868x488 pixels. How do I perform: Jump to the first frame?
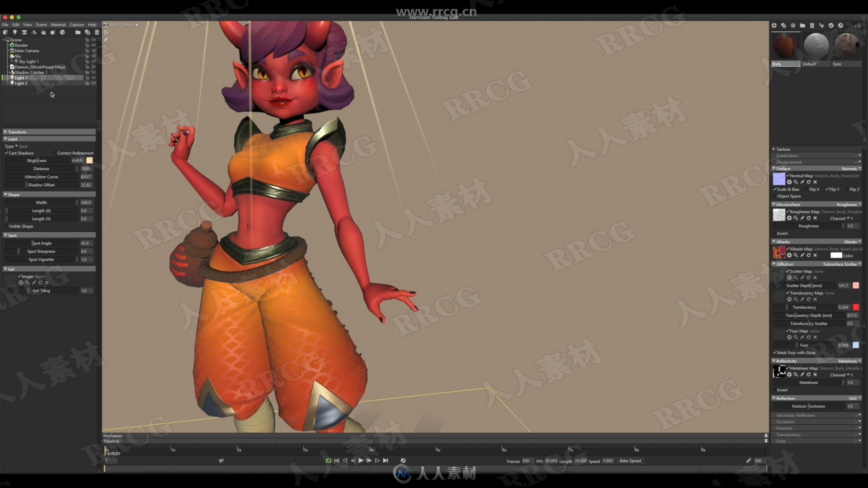336,460
